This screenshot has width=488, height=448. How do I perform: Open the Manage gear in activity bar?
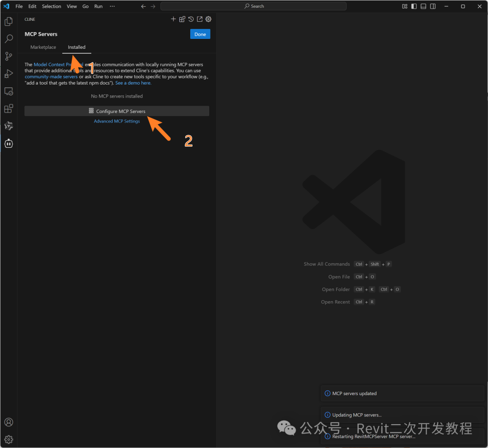(x=9, y=439)
